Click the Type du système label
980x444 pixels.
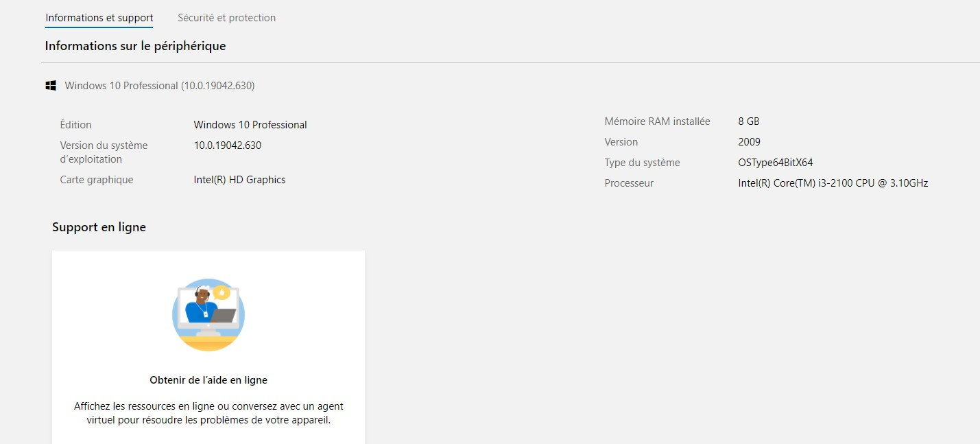coord(642,163)
